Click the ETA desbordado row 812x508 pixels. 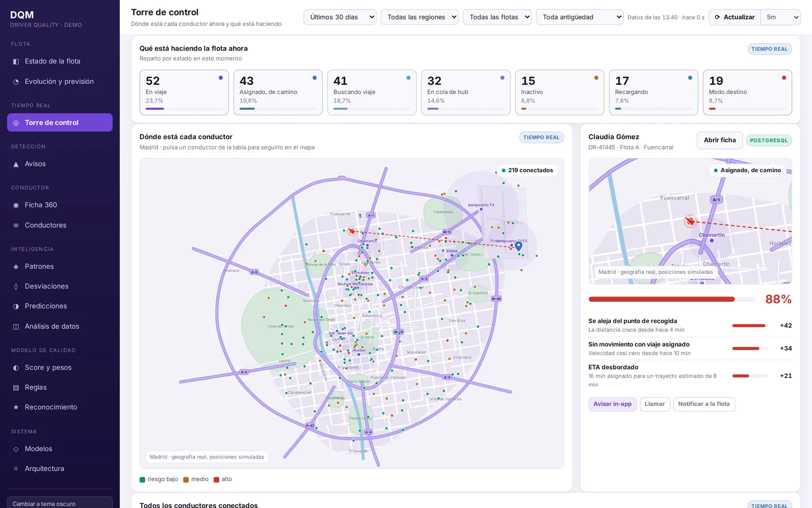click(690, 376)
